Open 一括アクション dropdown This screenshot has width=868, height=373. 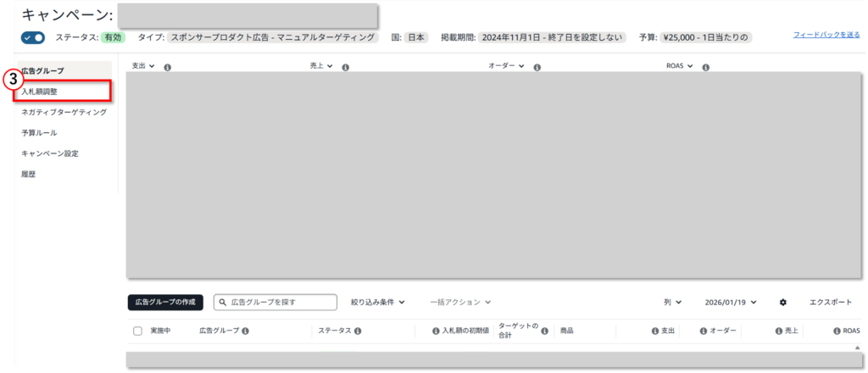[460, 302]
